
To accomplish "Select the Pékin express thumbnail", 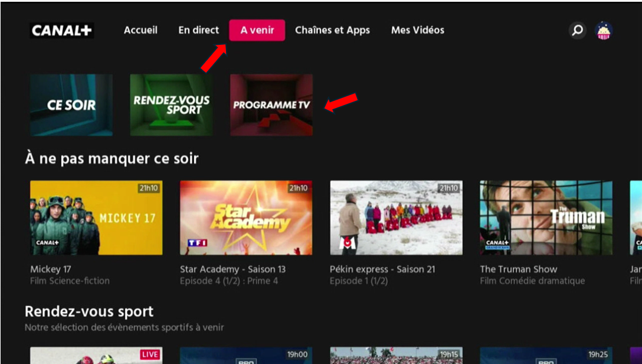I will (396, 218).
